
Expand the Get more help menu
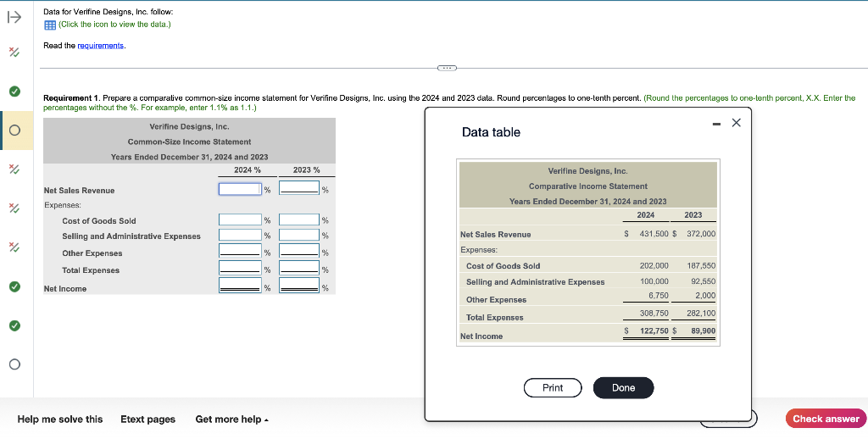coord(232,419)
